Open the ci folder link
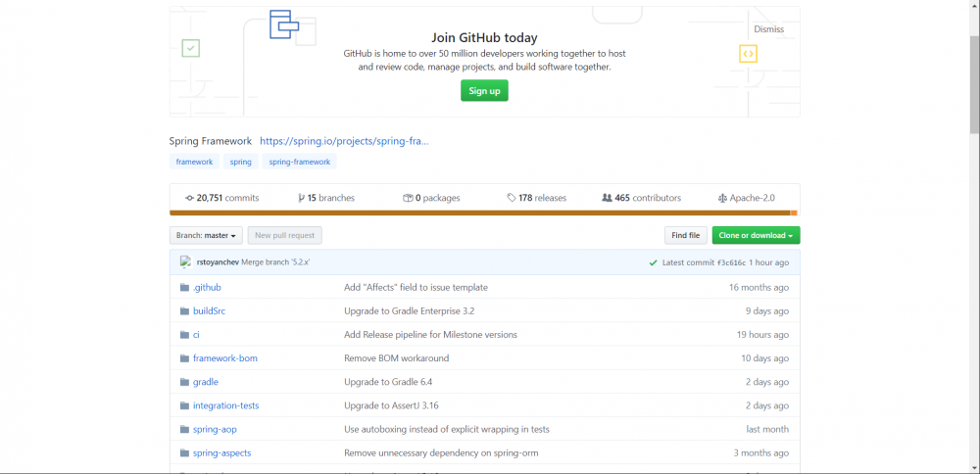 pyautogui.click(x=196, y=335)
